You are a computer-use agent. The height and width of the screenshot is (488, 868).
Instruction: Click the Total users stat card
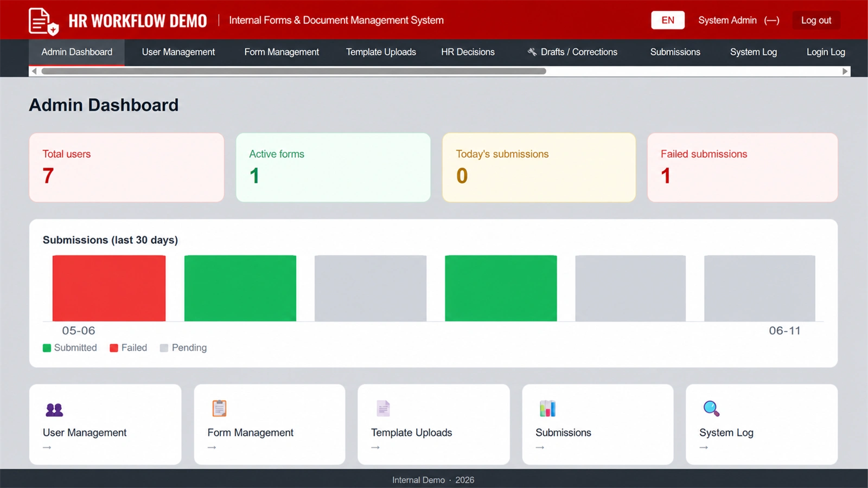coord(127,168)
